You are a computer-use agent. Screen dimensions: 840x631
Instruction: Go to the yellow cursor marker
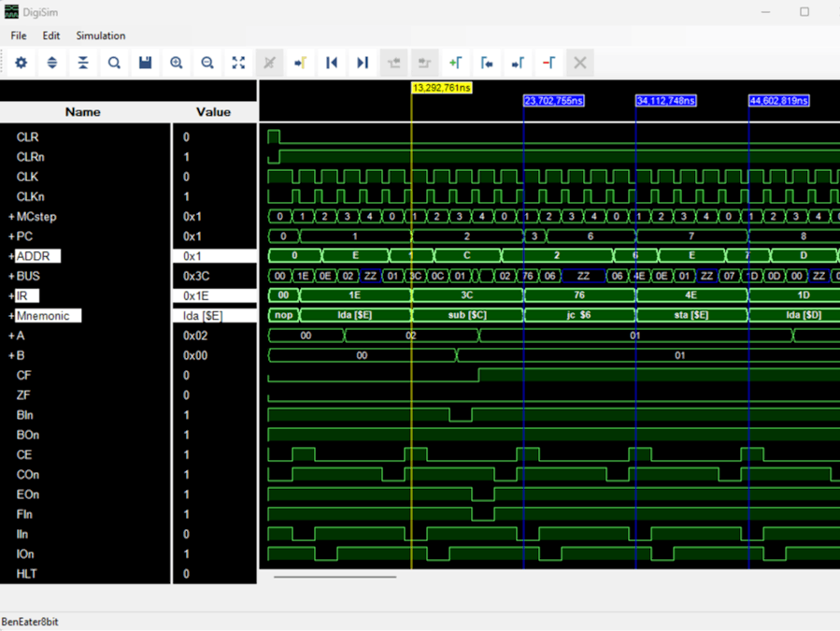click(x=301, y=63)
